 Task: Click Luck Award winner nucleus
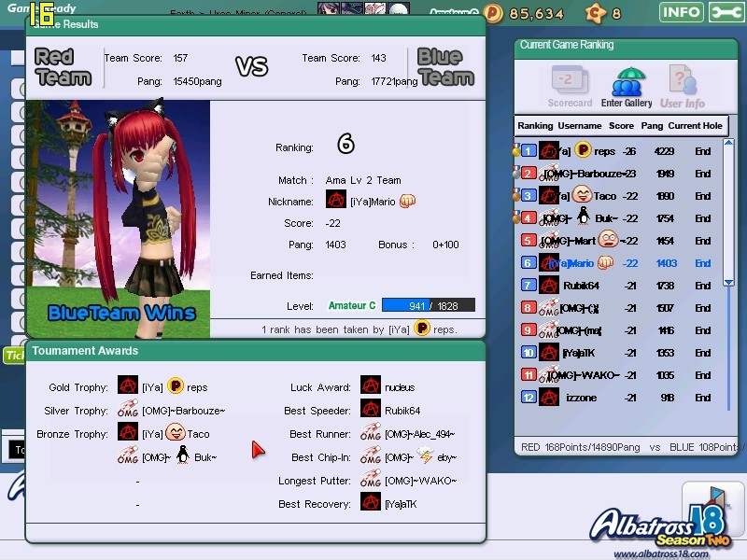pos(400,387)
